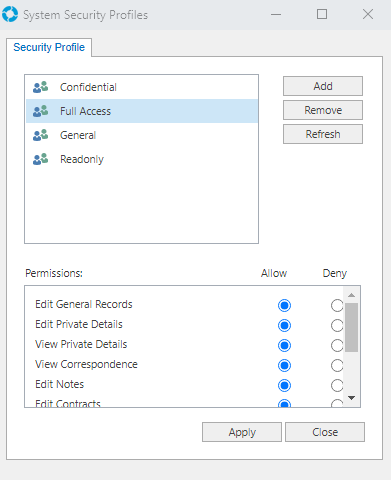Open the Security Profile tab

(x=49, y=47)
